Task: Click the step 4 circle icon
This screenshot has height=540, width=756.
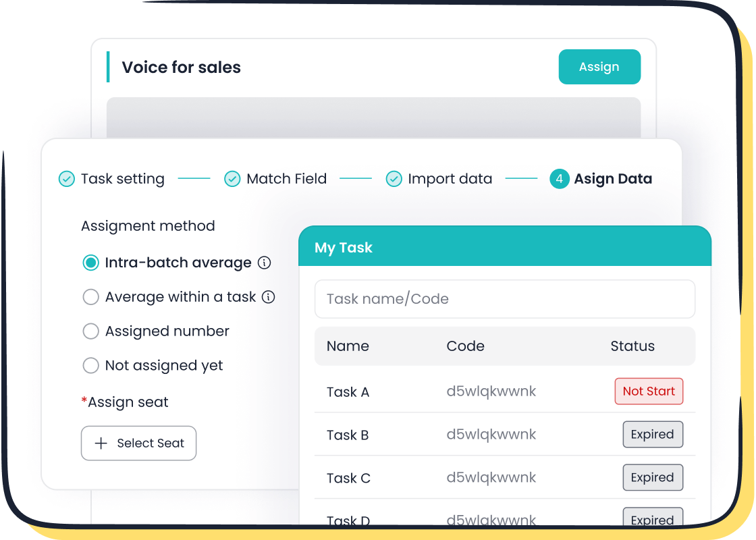Action: click(x=560, y=179)
